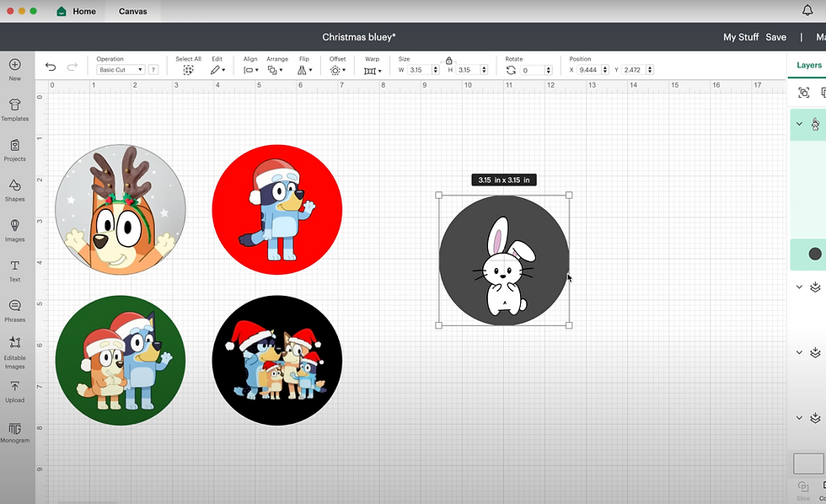Open the Projects panel

point(15,150)
